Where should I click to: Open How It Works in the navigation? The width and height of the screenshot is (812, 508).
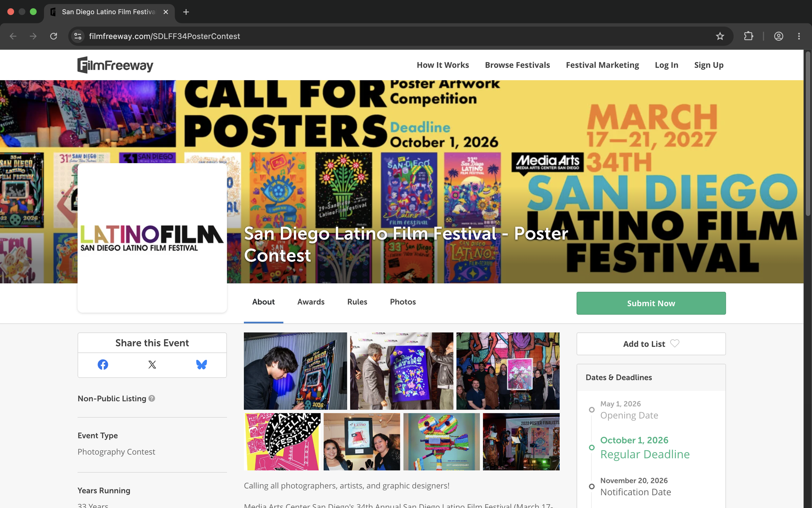[443, 65]
